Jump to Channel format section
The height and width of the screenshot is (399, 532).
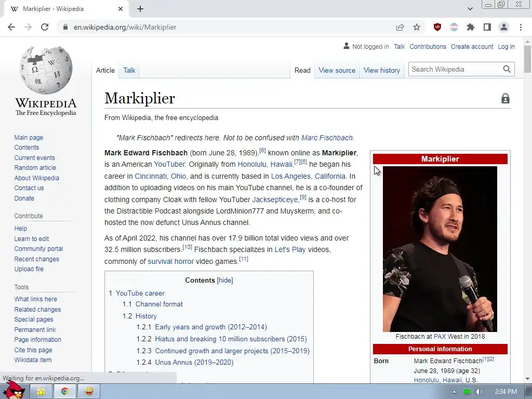[159, 304]
